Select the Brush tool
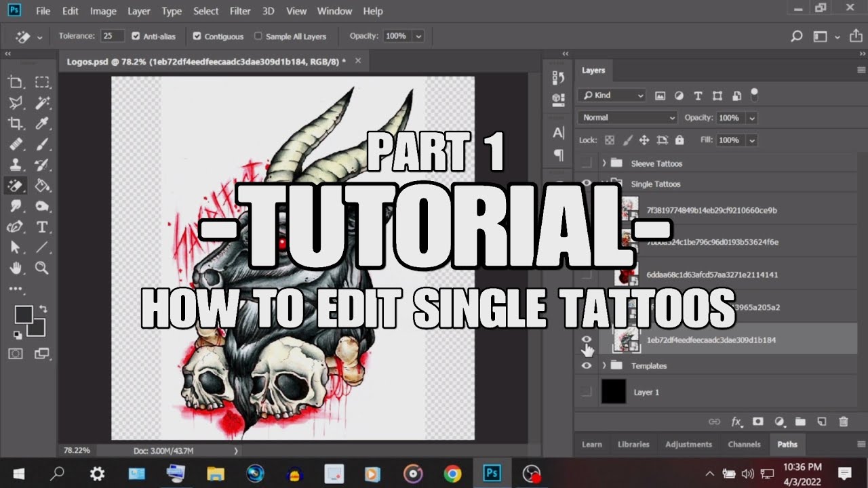Viewport: 868px width, 488px height. pyautogui.click(x=42, y=144)
